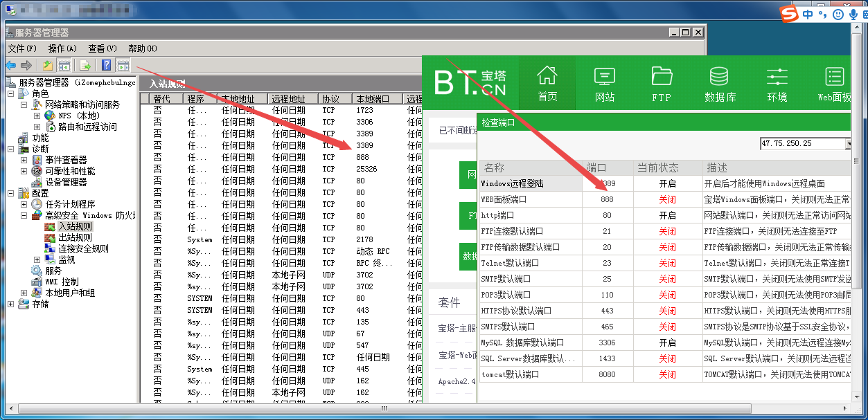
Task: Expand the NPS (本地) tree node
Action: pyautogui.click(x=37, y=116)
